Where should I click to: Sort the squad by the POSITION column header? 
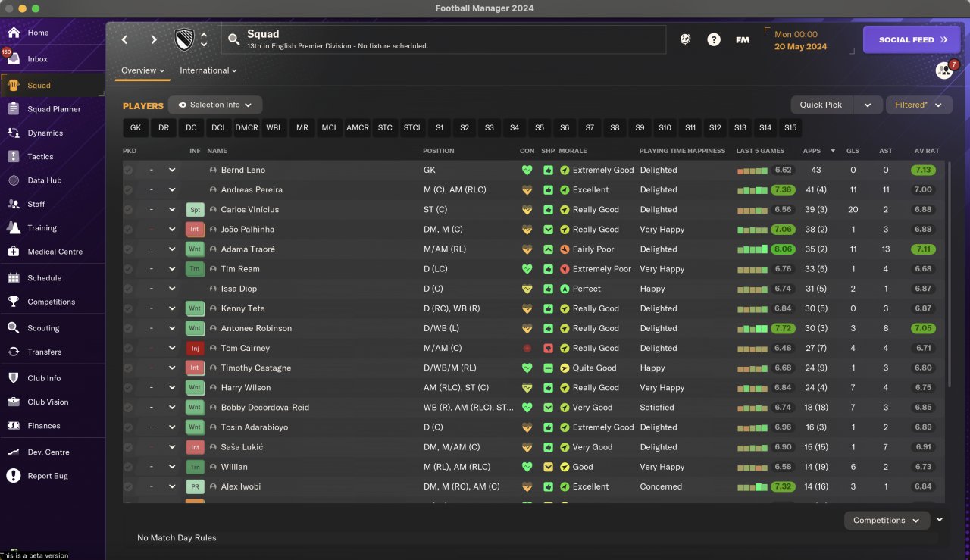pyautogui.click(x=439, y=151)
